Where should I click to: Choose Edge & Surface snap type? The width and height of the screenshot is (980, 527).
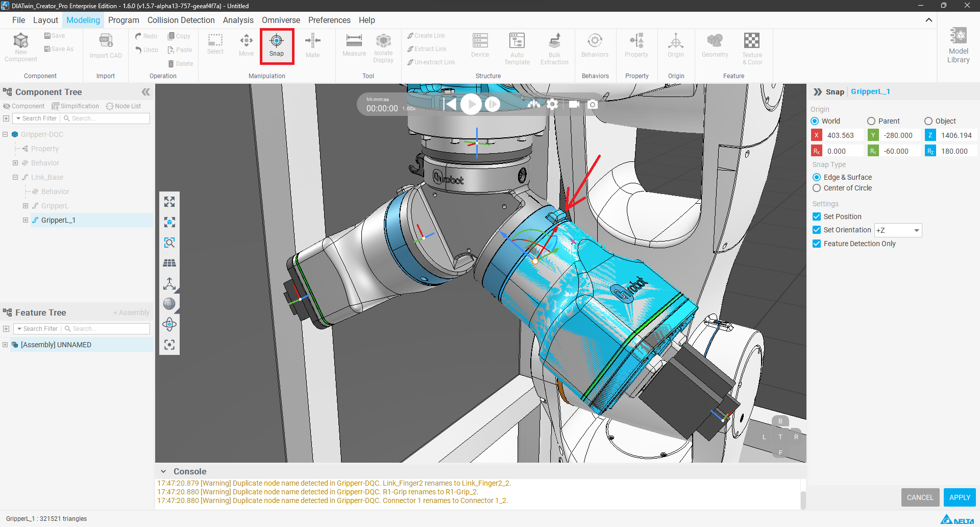tap(817, 177)
